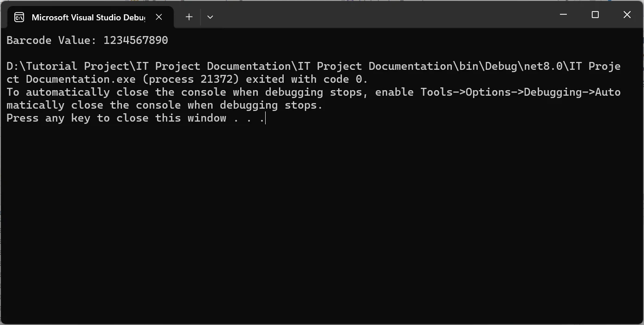Maximize the console window
The image size is (644, 325).
coord(595,15)
